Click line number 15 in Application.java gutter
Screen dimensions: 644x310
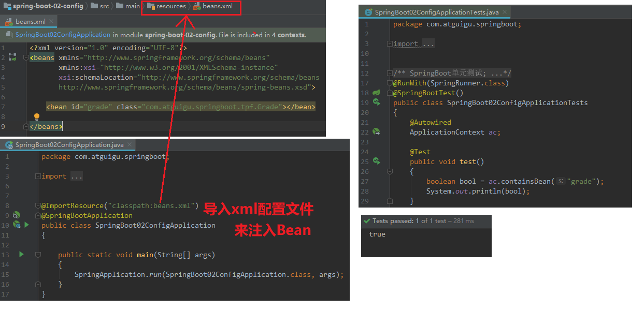pyautogui.click(x=5, y=275)
